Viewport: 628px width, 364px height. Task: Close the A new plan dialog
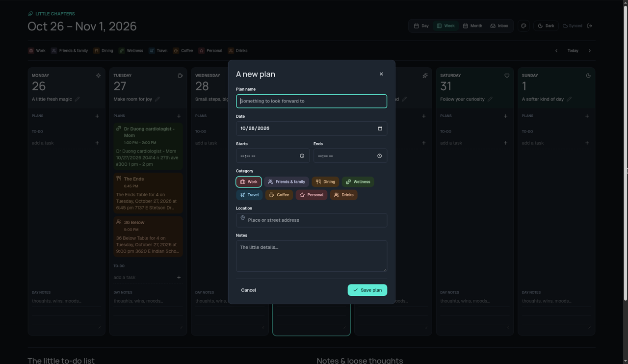[381, 74]
